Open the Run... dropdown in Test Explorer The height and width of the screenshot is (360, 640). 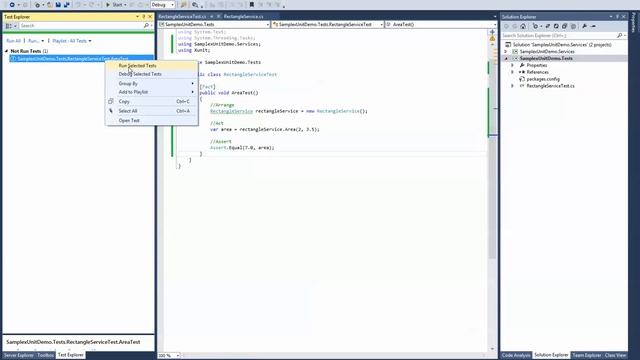point(36,41)
